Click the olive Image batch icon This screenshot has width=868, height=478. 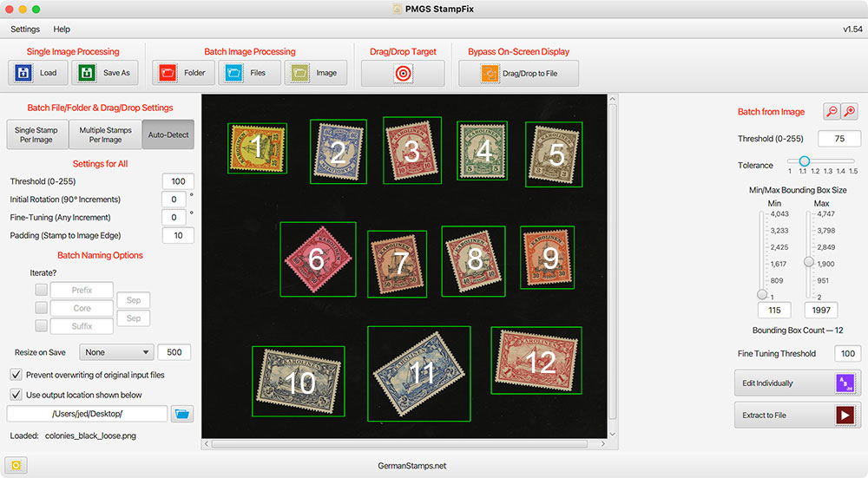[x=300, y=73]
